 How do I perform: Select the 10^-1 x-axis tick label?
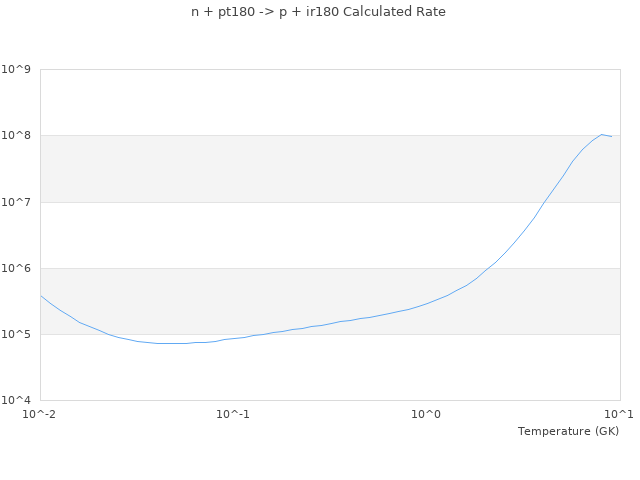[233, 414]
